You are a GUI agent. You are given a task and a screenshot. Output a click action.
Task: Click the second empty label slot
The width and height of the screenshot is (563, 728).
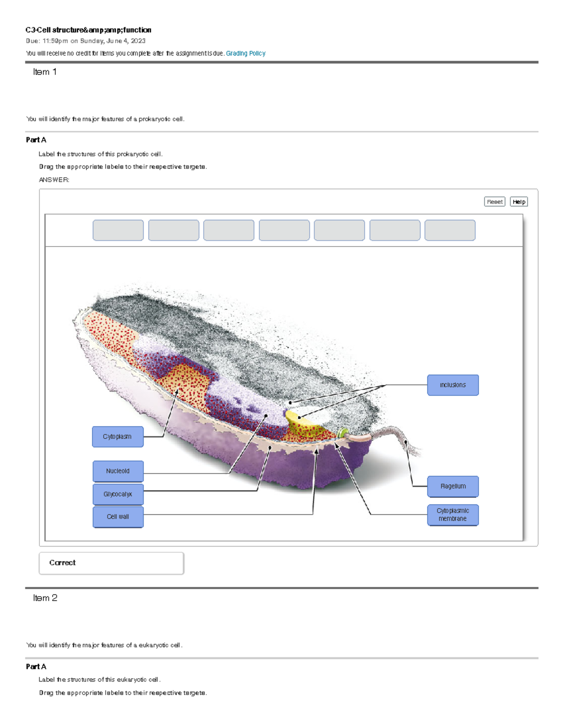coord(174,230)
